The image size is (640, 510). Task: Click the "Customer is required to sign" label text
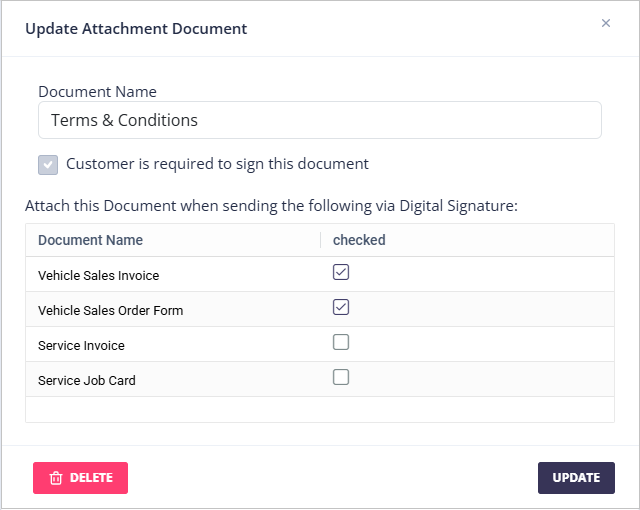pos(217,164)
